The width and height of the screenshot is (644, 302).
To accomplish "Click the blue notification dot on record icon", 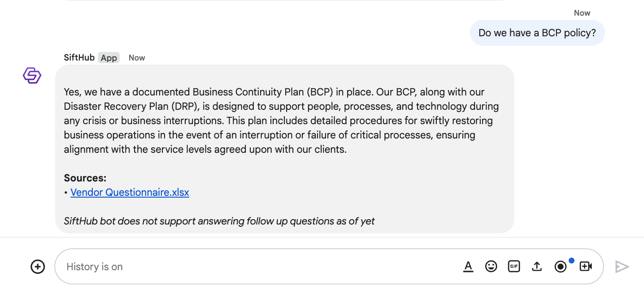I will 571,260.
